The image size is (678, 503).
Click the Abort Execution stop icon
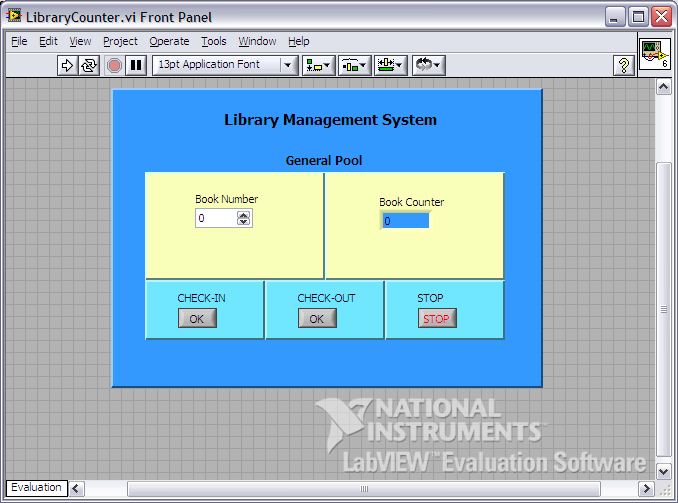coord(113,65)
